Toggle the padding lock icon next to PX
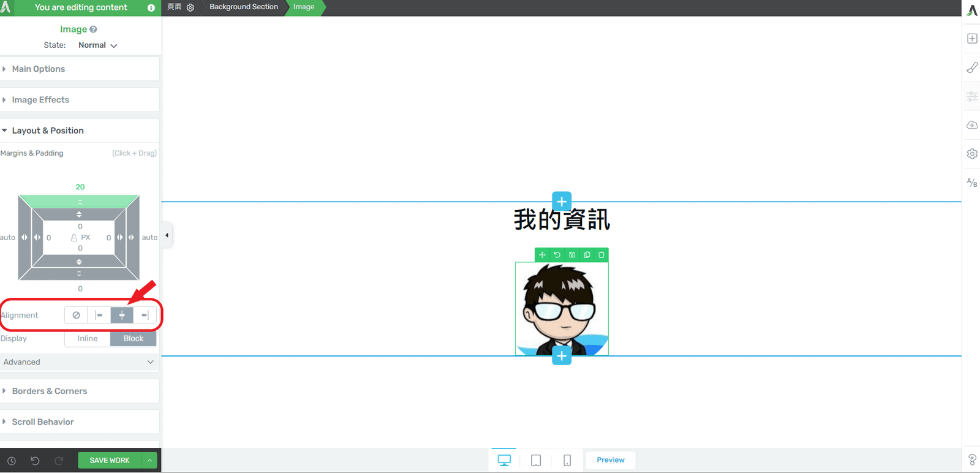 (74, 238)
